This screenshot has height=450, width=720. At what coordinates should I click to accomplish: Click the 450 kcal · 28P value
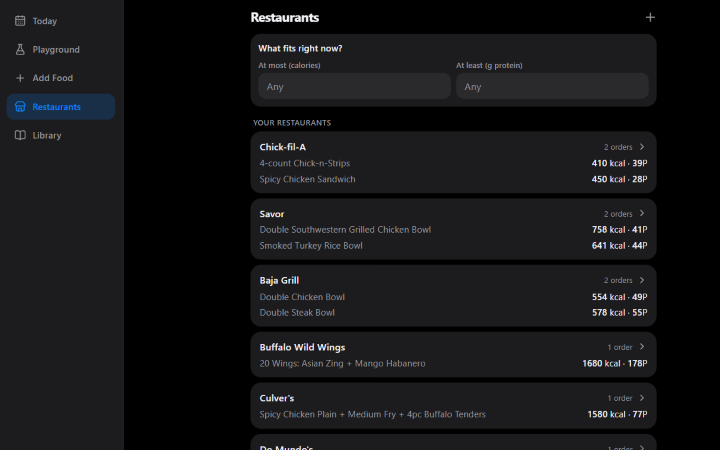(x=619, y=179)
